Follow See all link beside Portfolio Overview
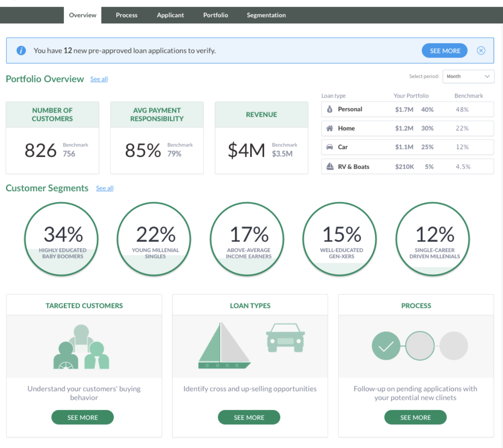 (x=99, y=79)
